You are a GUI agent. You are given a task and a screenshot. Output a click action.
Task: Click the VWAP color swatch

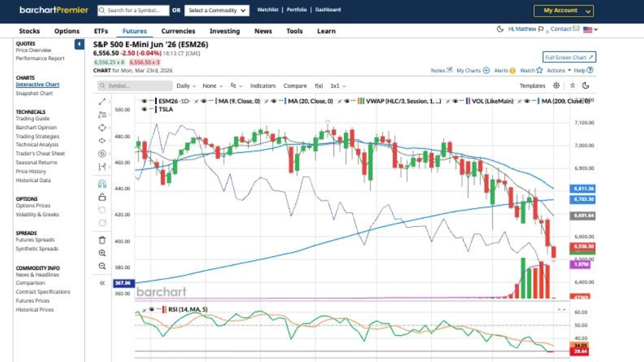tap(361, 101)
